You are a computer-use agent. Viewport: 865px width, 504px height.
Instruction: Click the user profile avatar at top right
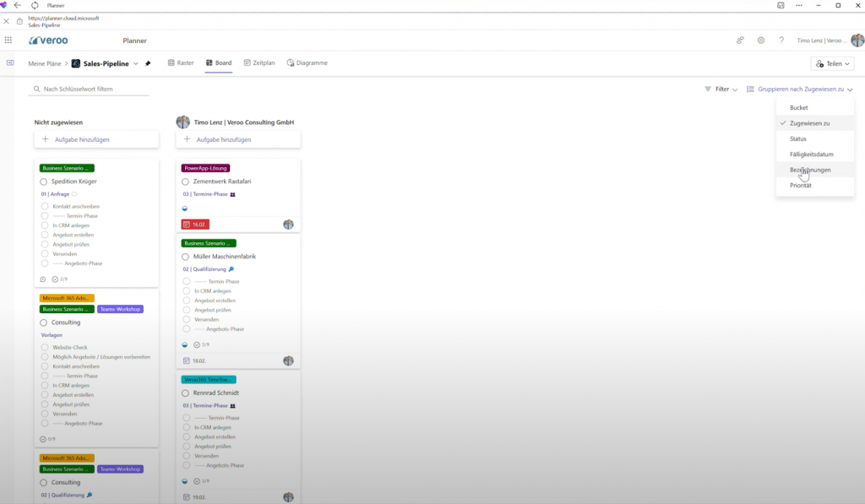[857, 41]
